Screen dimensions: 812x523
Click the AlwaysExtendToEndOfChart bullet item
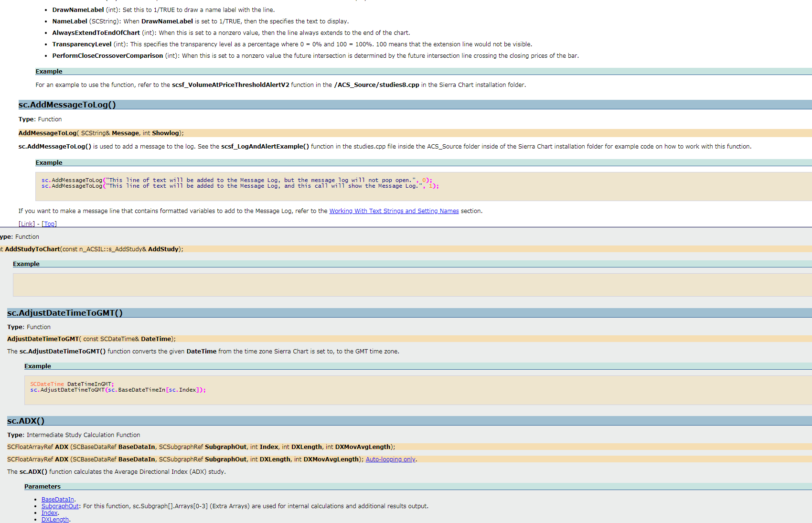(x=231, y=33)
